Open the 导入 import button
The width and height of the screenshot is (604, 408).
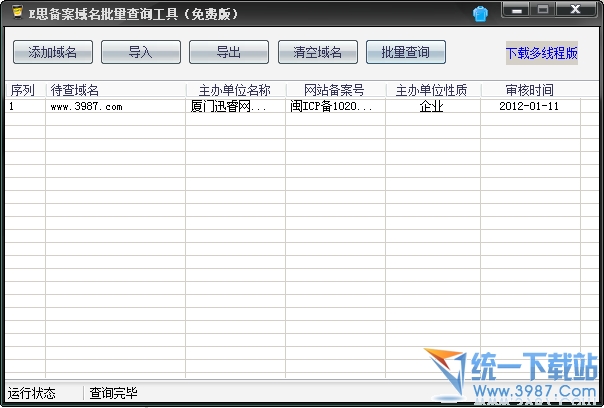click(141, 52)
